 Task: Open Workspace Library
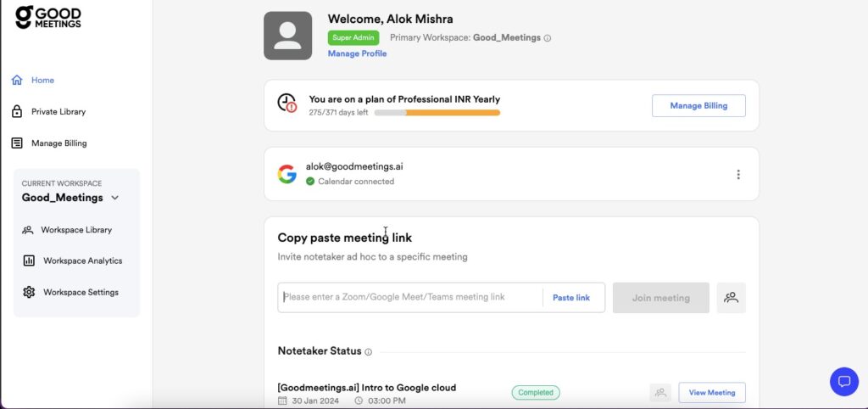pyautogui.click(x=75, y=230)
